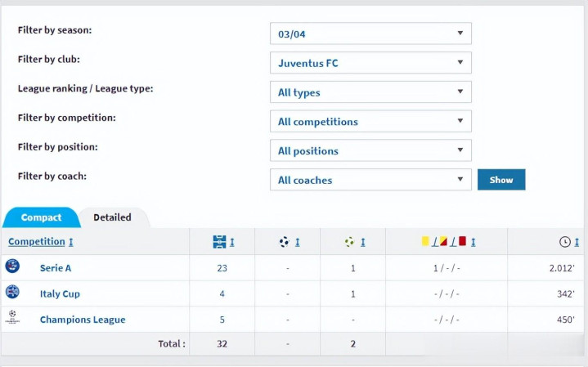
Task: Click the Serie A league logo
Action: (12, 266)
